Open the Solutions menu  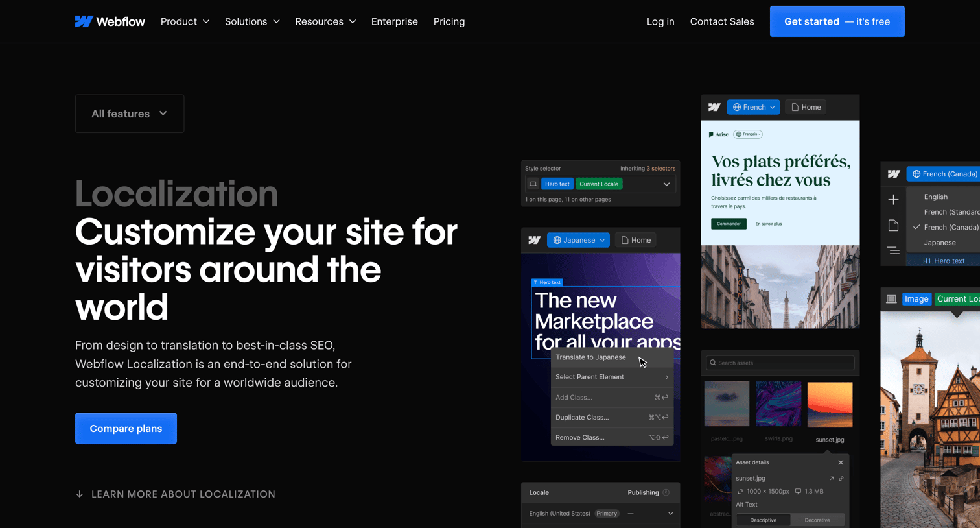[252, 21]
